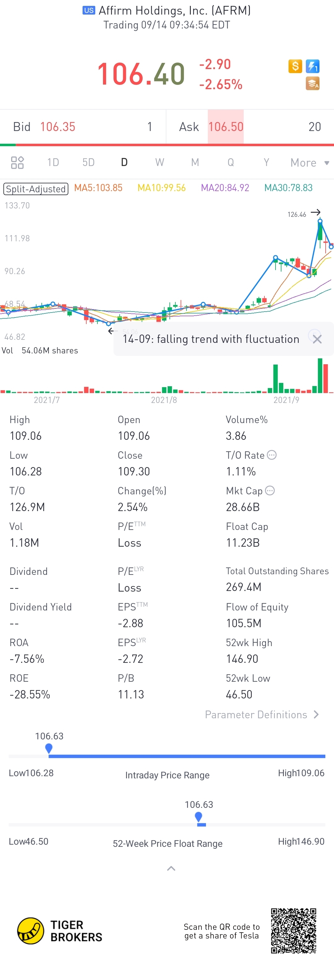The height and width of the screenshot is (980, 334).
Task: Switch chart to 5D timeframe
Action: click(88, 162)
